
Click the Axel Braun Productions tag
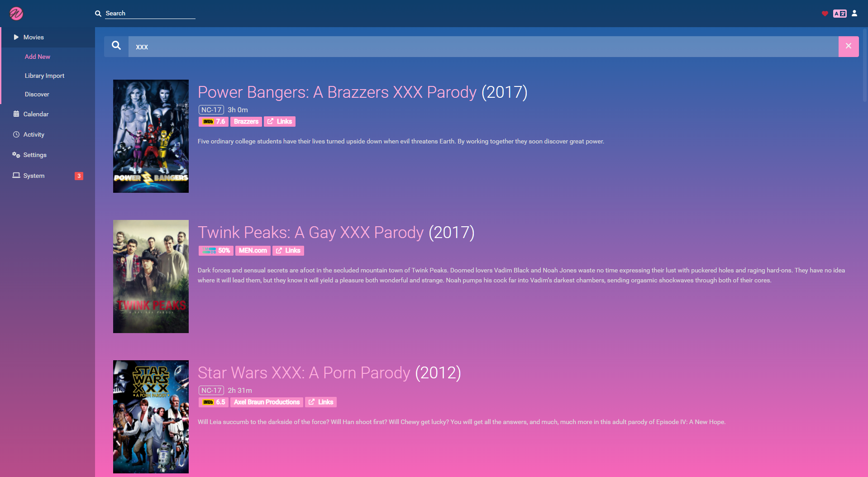(x=267, y=402)
